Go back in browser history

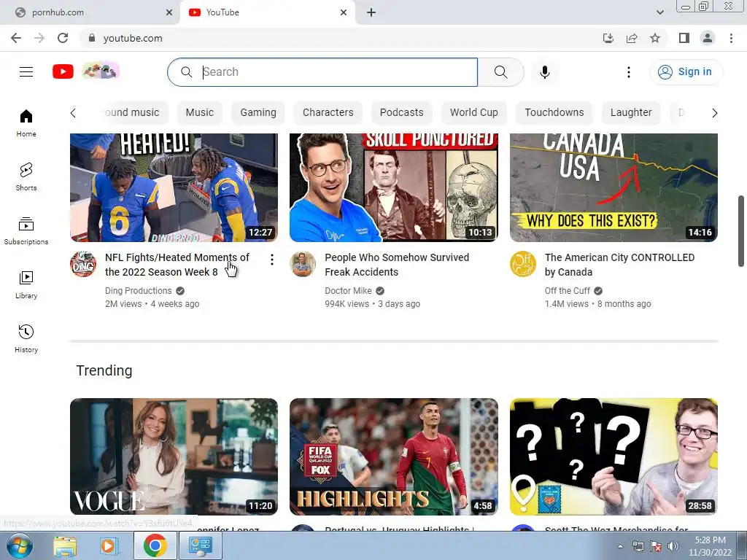click(x=16, y=38)
